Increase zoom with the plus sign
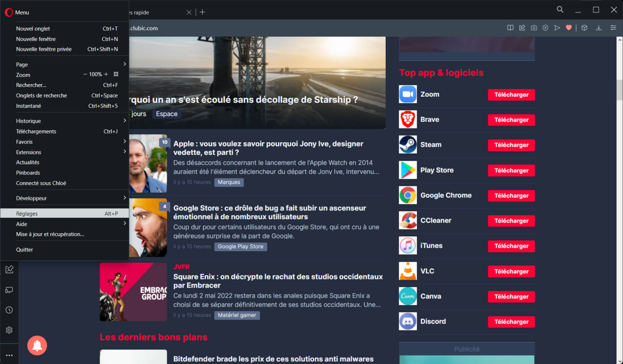This screenshot has width=623, height=364. [106, 74]
